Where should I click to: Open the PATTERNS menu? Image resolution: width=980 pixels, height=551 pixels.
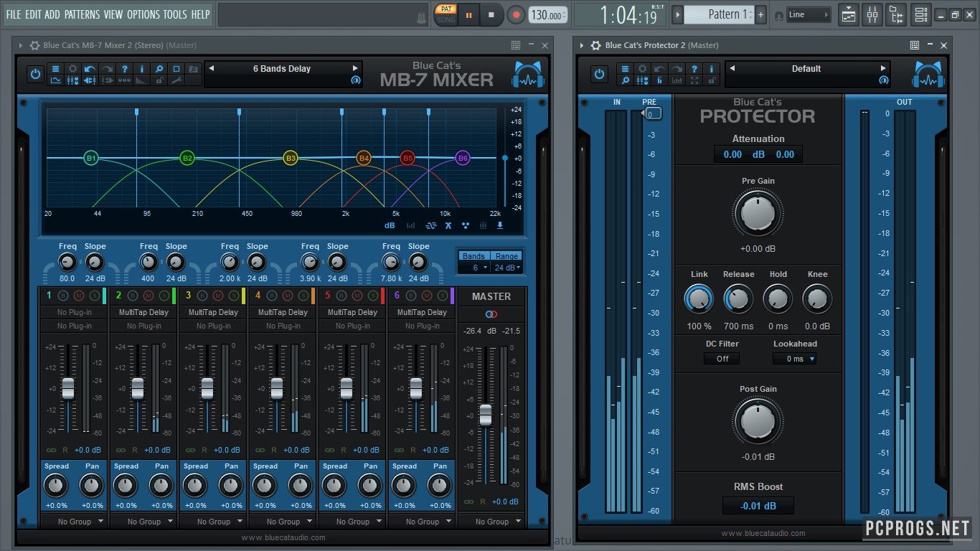[83, 14]
